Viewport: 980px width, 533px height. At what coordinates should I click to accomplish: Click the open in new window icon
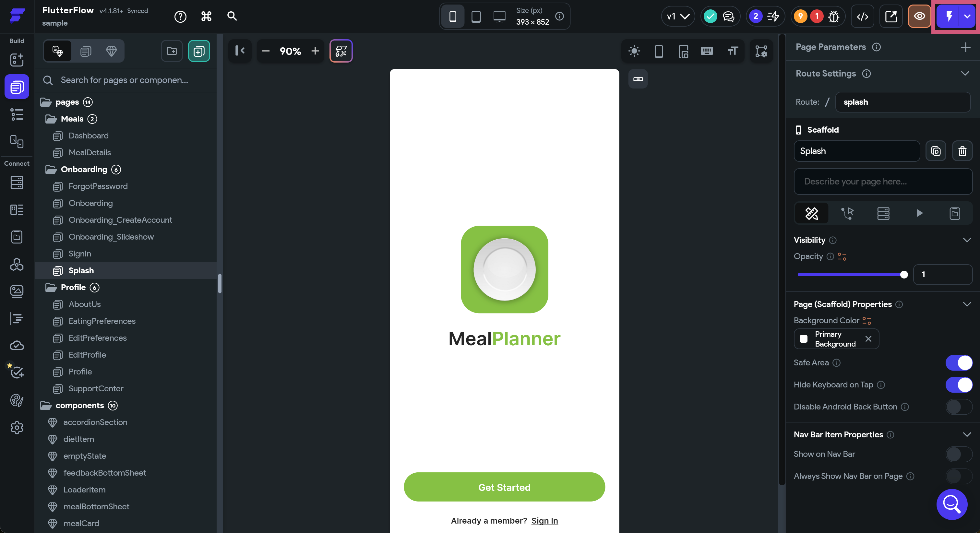[891, 16]
